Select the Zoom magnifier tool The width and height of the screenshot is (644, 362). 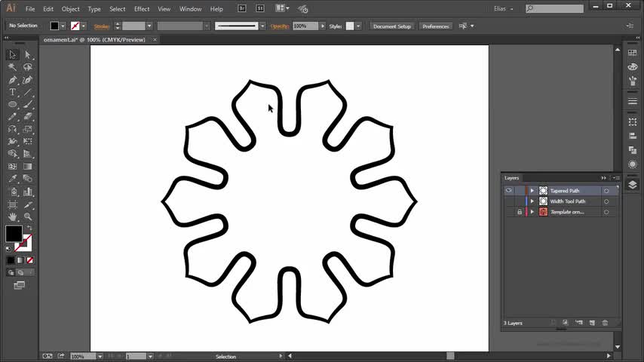(27, 216)
